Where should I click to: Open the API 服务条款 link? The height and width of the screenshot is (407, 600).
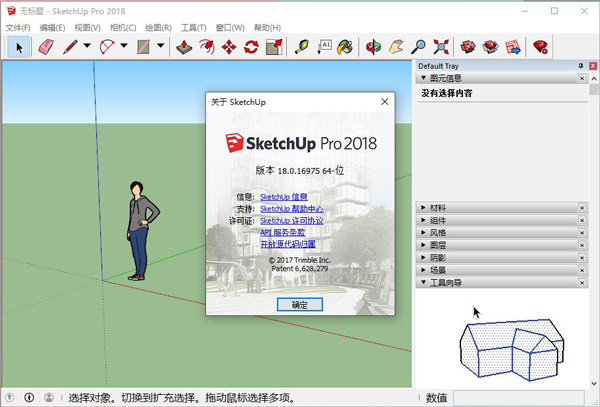coord(282,232)
